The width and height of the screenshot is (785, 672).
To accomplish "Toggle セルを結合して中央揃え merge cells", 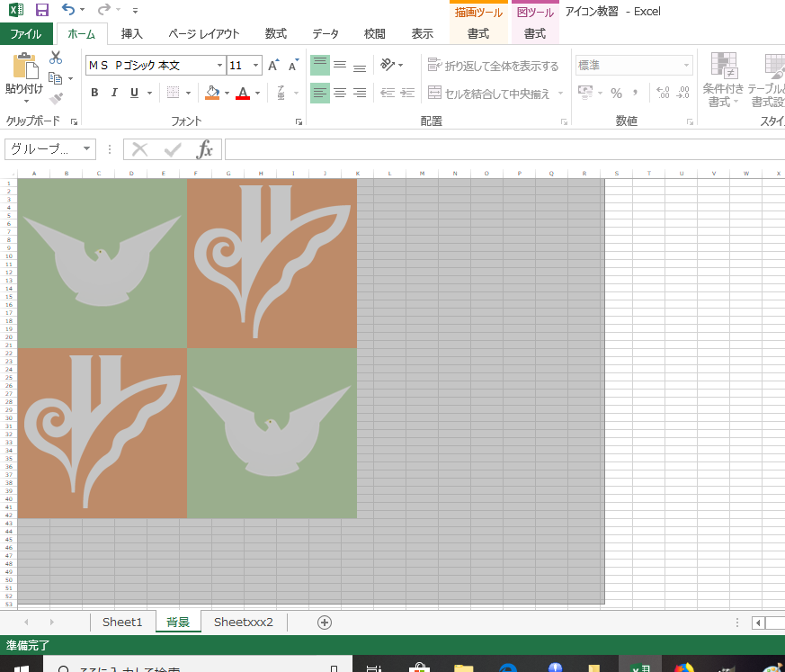I will point(492,93).
